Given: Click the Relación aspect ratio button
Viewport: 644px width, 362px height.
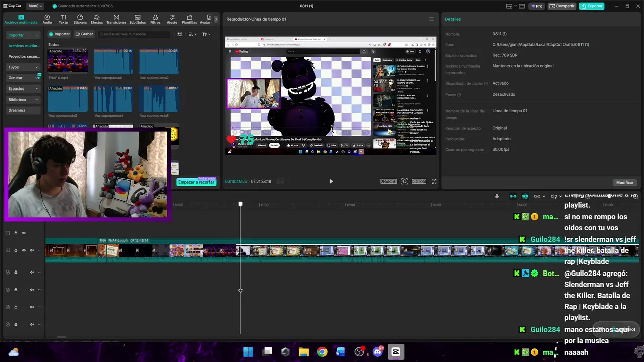Looking at the screenshot, I should [x=419, y=182].
